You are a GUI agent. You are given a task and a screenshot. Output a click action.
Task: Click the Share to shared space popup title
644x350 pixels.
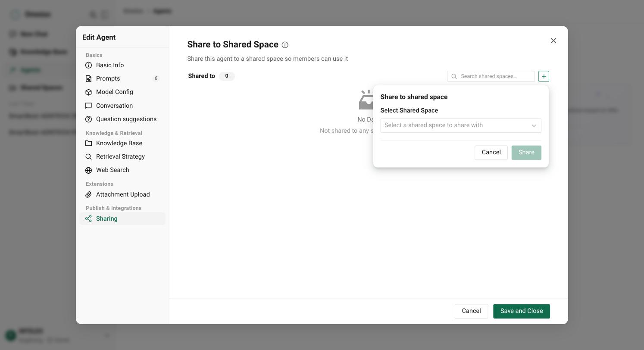pos(414,97)
